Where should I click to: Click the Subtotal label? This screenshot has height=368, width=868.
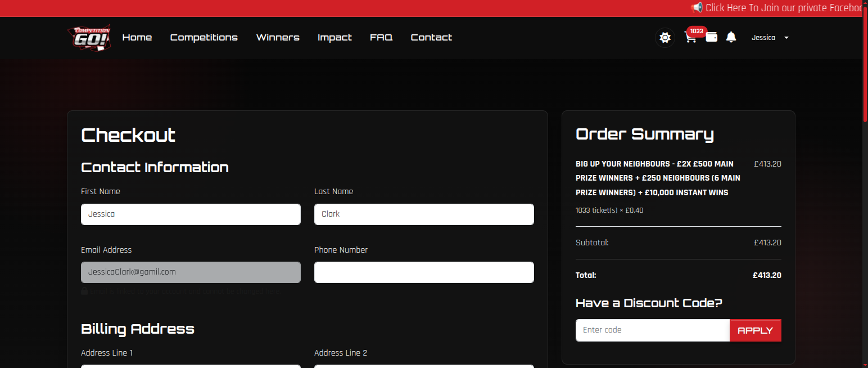(592, 243)
